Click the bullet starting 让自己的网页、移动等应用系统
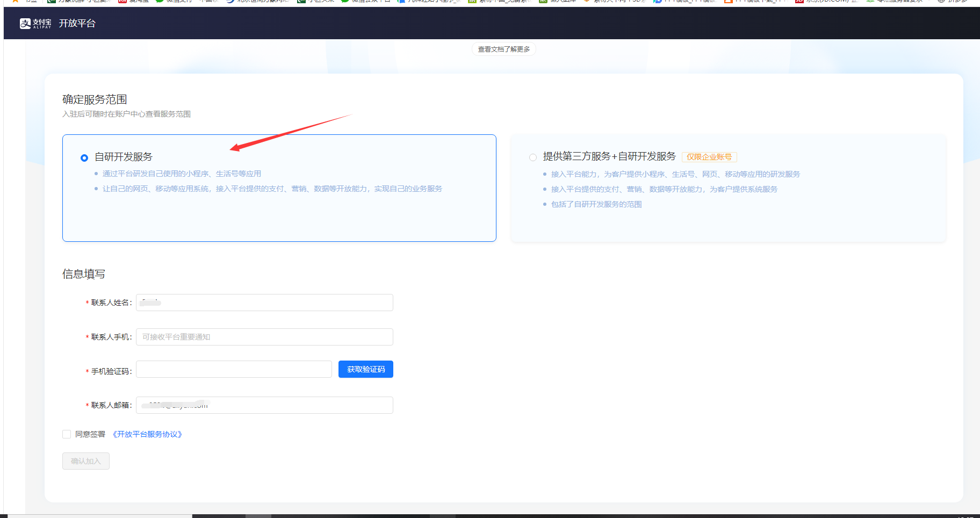Viewport: 980px width, 518px height. pyautogui.click(x=272, y=189)
